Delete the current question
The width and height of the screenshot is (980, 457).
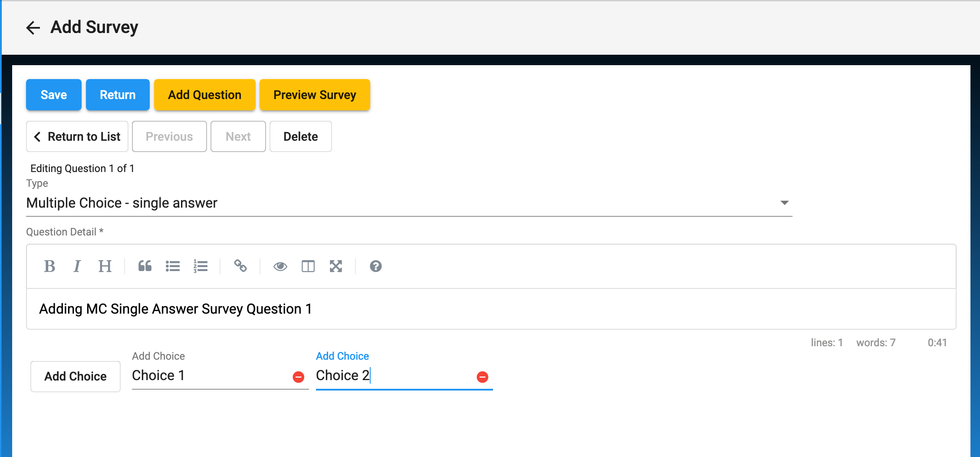click(301, 136)
